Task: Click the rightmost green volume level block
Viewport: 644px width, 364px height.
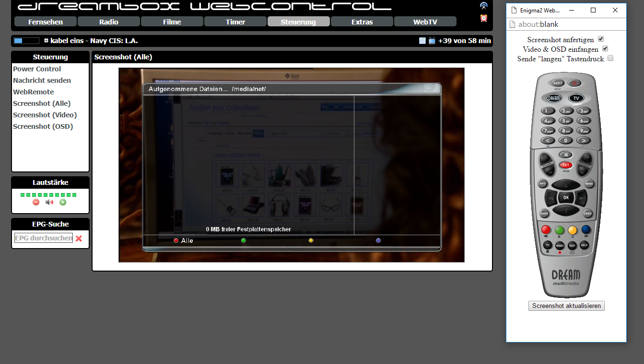Action: pyautogui.click(x=74, y=195)
